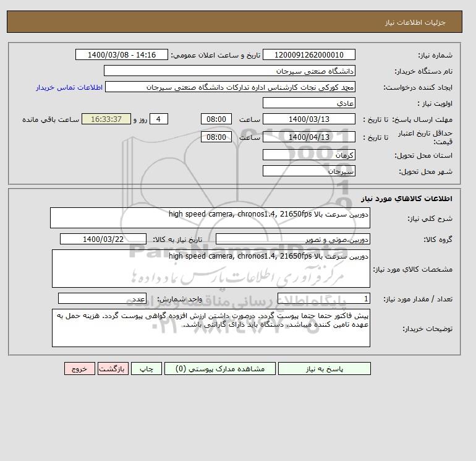Click the گروه کالا label
Screen dimensions: 476x461
tap(438, 239)
